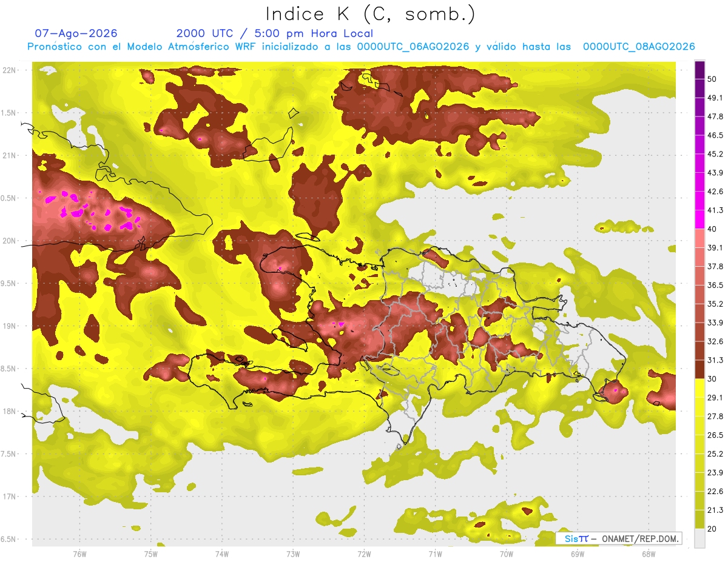This screenshot has height=562, width=728.
Task: Click the colorbar value "43.9"
Action: [715, 173]
